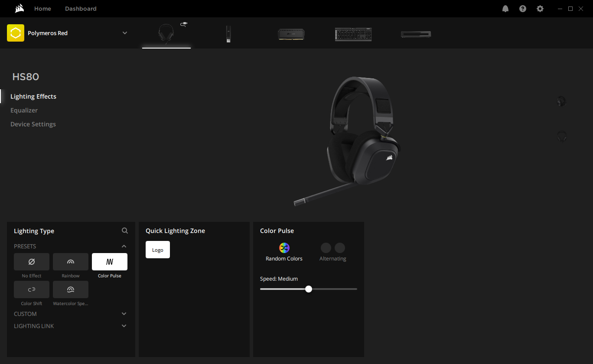The width and height of the screenshot is (593, 364).
Task: Choose the Watercolor Spectrum lighting preset
Action: pos(71,289)
